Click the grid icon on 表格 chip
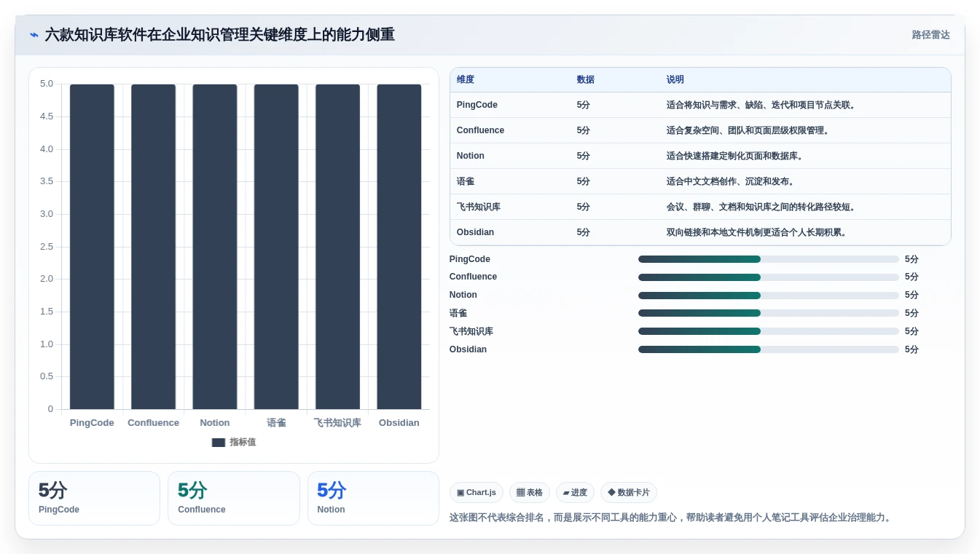This screenshot has height=554, width=980. click(x=520, y=493)
